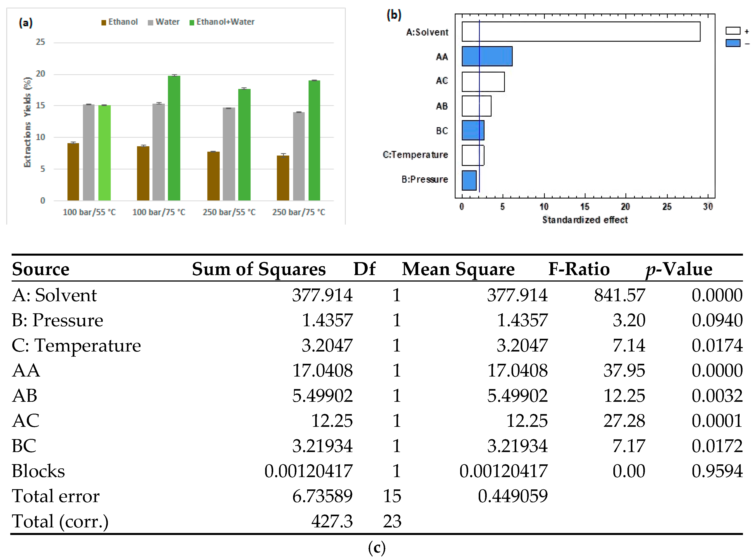This screenshot has height=560, width=753.
Task: Select the blue B:Pressure bar
Action: tap(469, 180)
